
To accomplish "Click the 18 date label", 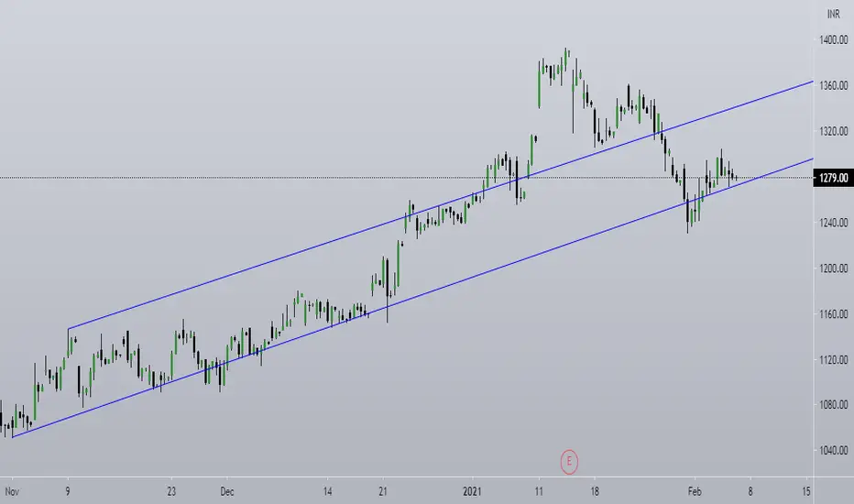I will pos(595,491).
